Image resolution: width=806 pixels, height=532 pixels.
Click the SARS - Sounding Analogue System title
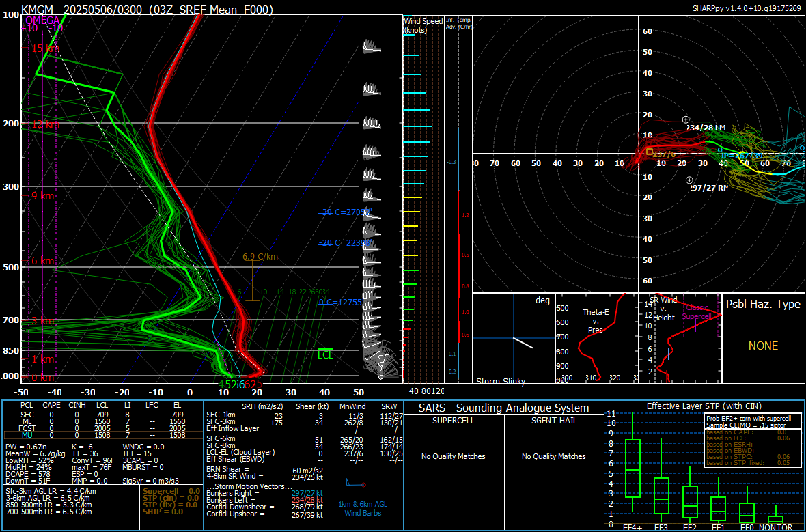[504, 408]
